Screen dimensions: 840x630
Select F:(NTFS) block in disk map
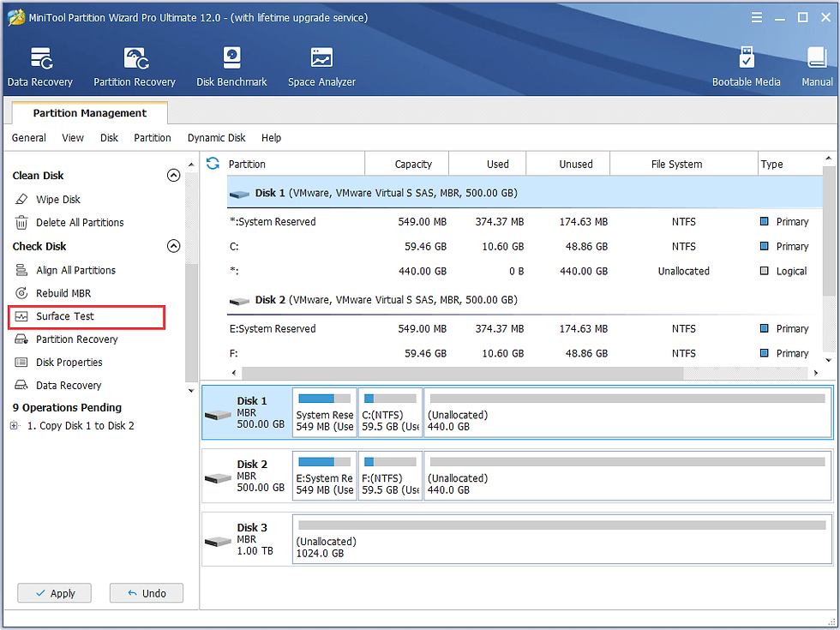(390, 476)
